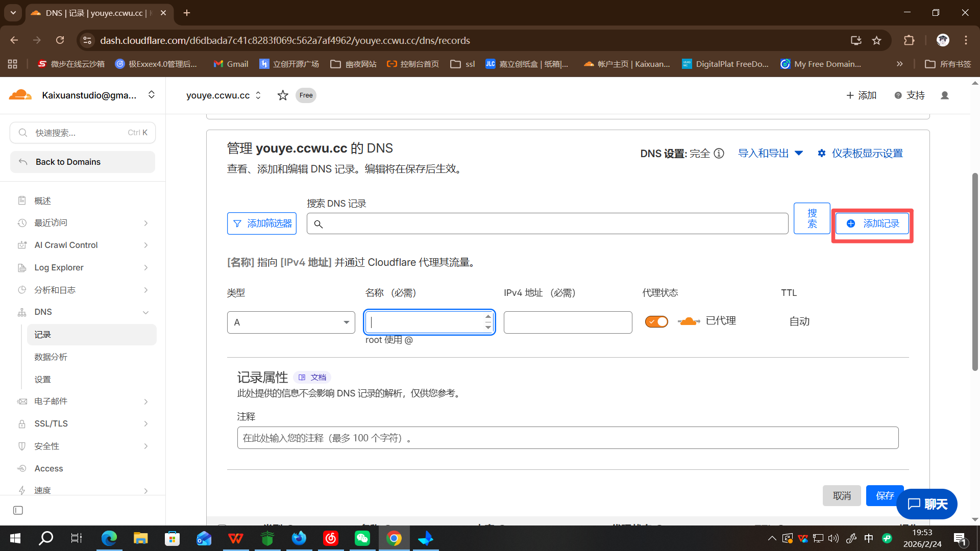Click the DNS settings info icon
This screenshot has height=551, width=980.
(719, 154)
